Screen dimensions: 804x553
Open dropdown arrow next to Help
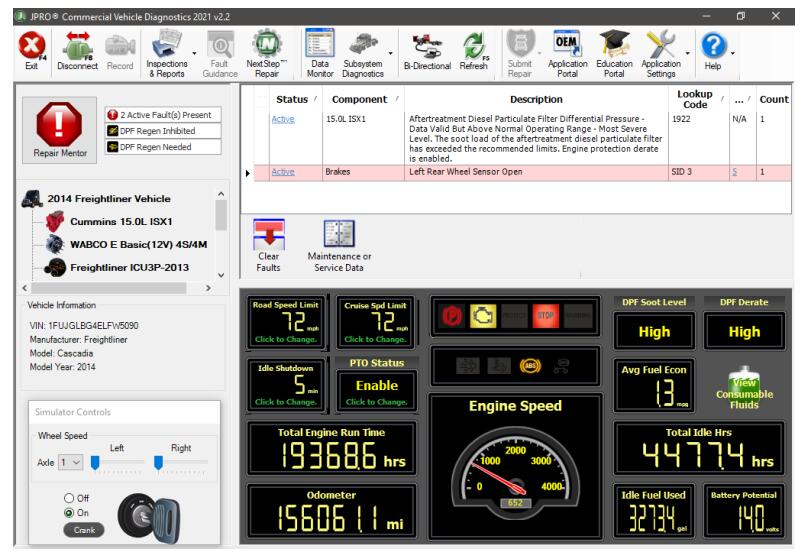click(733, 53)
